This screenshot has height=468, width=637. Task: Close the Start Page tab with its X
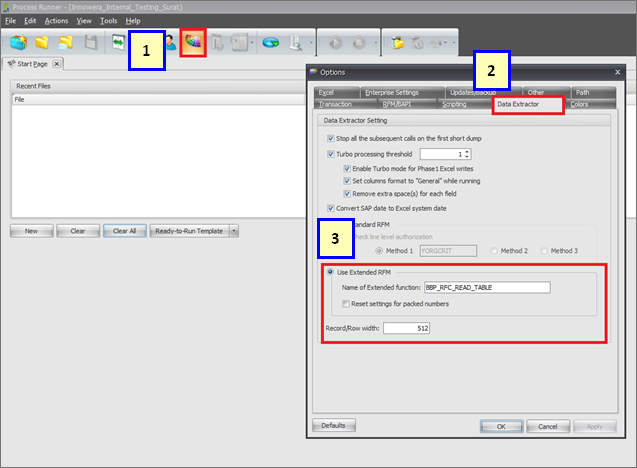point(57,64)
